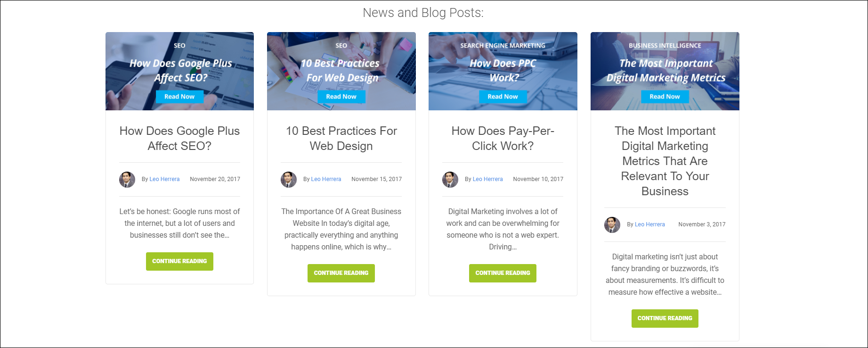Visit Leo Herrera link on November 10 post

tap(487, 179)
